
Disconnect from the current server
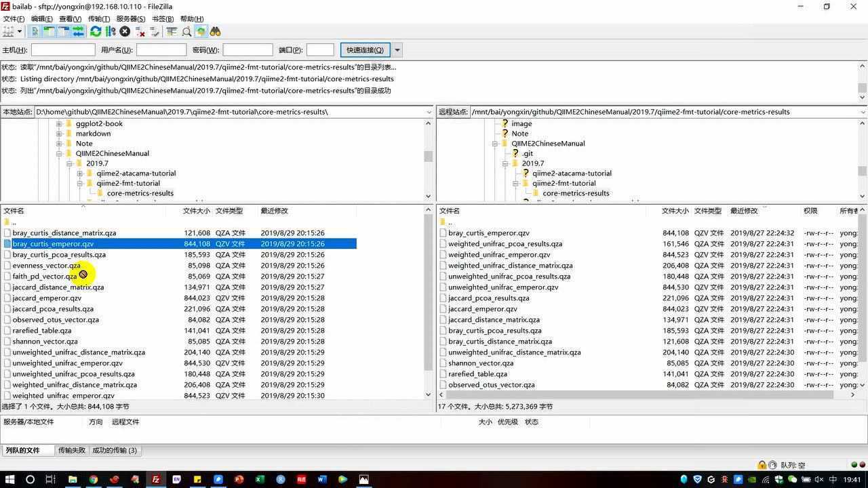tap(140, 31)
